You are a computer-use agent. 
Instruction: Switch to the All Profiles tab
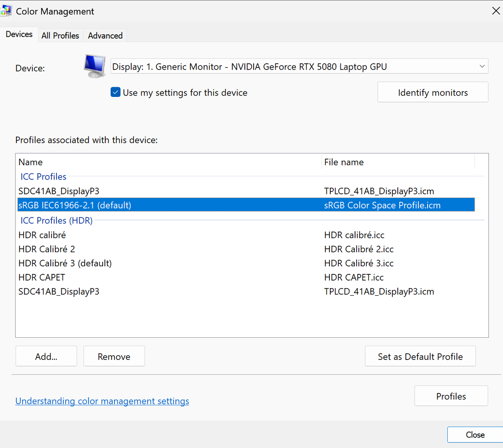tap(60, 36)
